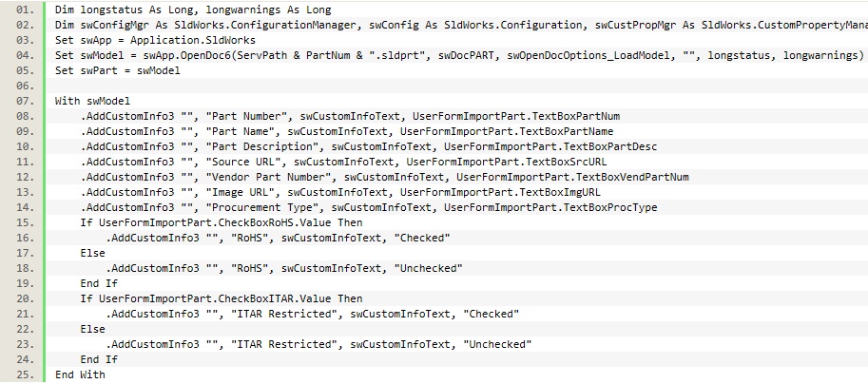The image size is (868, 384).
Task: Click 'Set swPart = swModel' line
Action: pos(117,71)
